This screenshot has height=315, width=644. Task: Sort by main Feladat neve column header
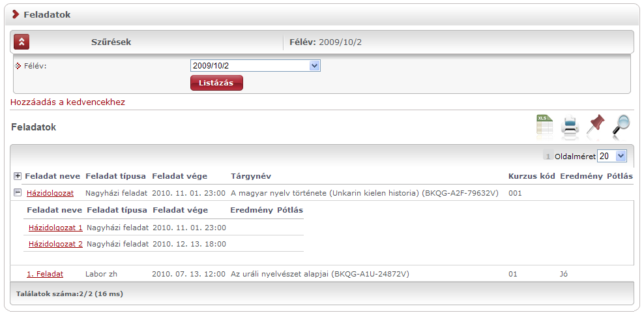(53, 176)
